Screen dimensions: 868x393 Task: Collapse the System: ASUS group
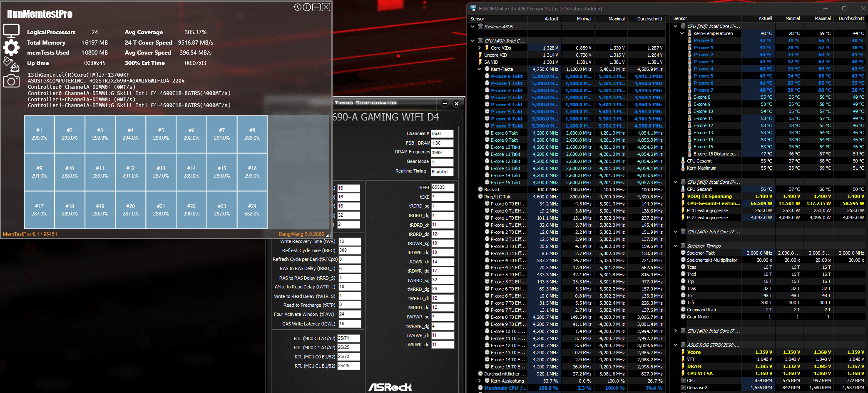pos(473,27)
